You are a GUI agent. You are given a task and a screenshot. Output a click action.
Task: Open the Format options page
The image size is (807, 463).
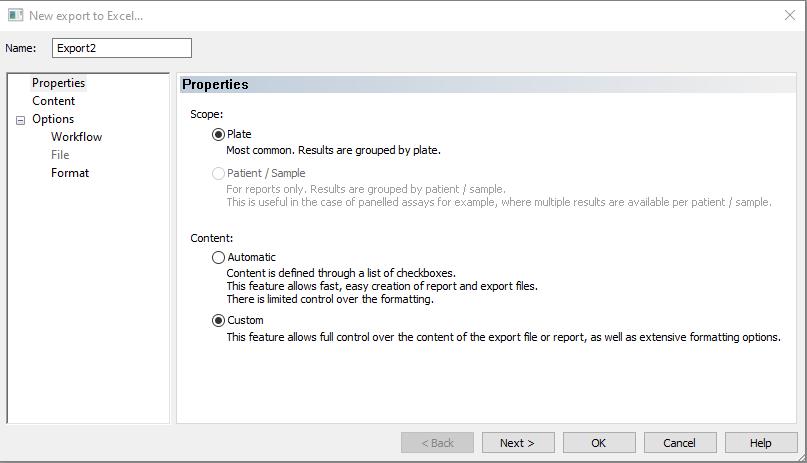point(70,173)
